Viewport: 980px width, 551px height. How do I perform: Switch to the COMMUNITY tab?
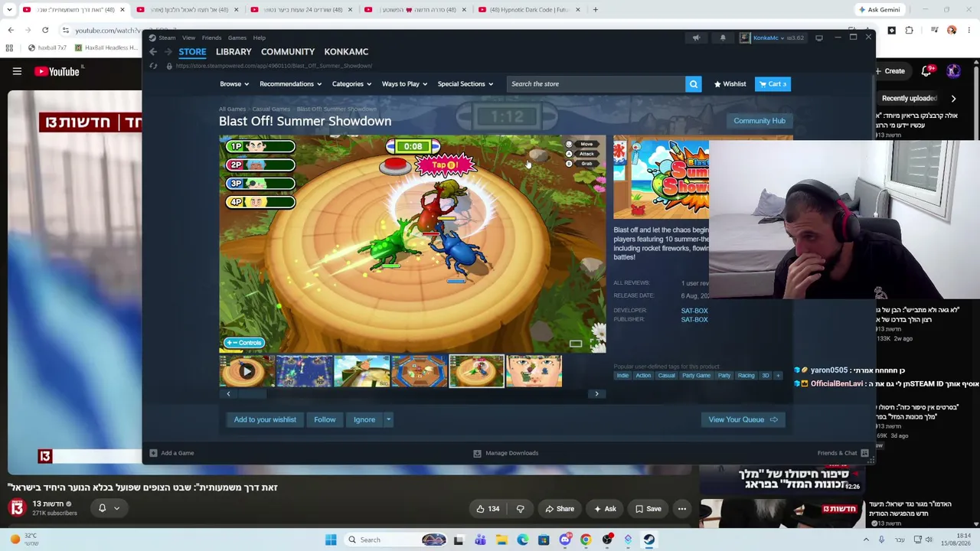[288, 52]
